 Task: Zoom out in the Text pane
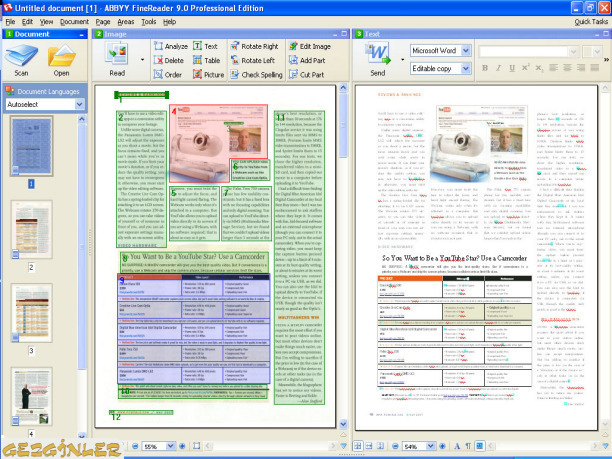[395, 446]
